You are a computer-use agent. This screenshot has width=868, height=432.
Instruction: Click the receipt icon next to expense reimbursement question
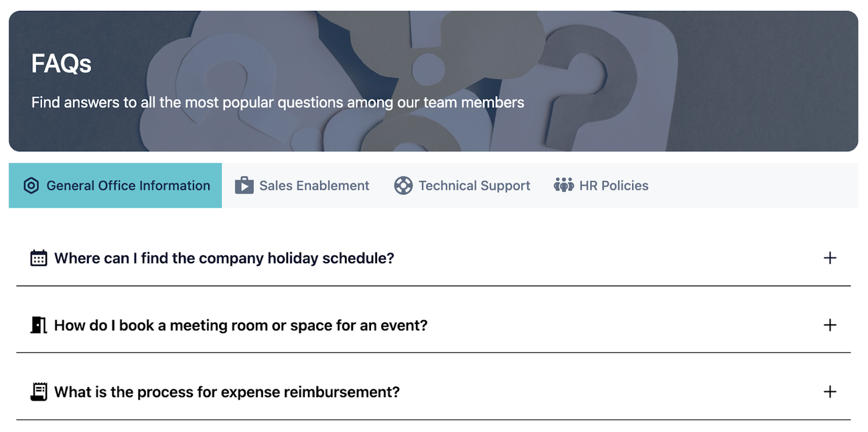[x=38, y=392]
